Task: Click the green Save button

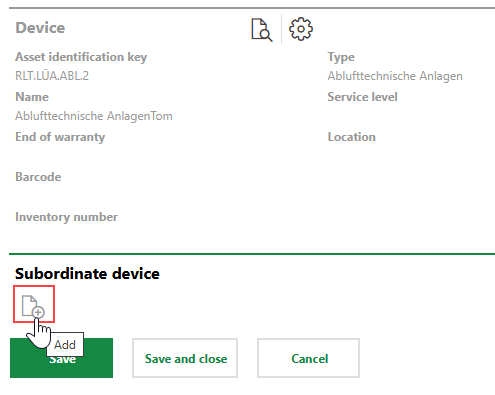Action: click(x=61, y=358)
